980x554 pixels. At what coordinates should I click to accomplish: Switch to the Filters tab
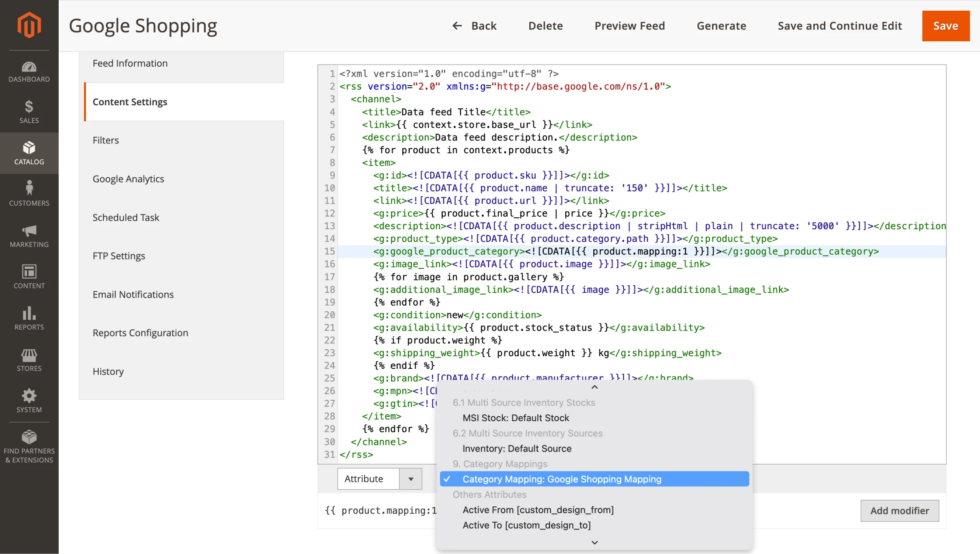(106, 140)
